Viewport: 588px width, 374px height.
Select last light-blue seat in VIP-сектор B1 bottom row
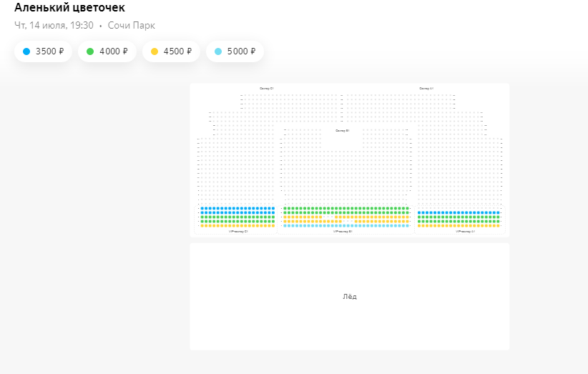click(x=408, y=226)
